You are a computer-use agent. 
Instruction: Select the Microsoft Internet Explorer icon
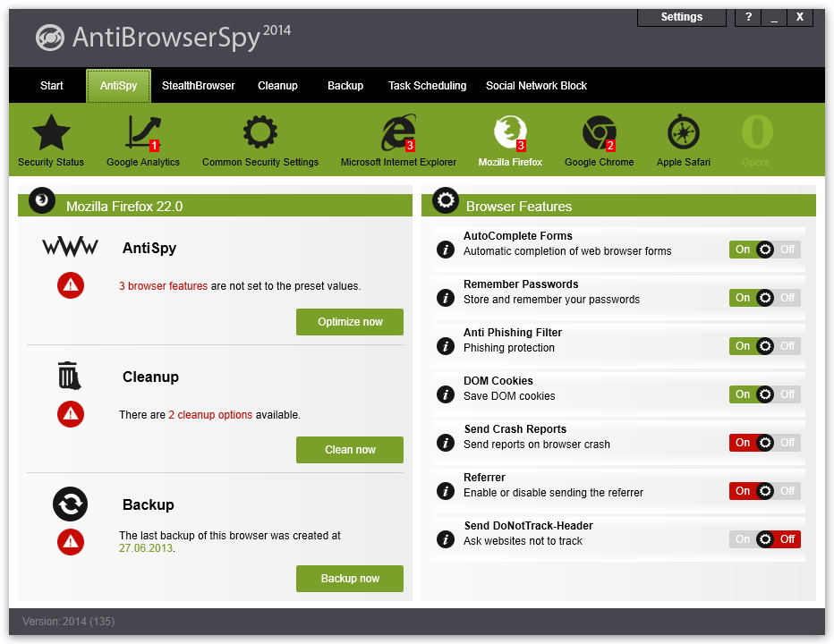[398, 133]
